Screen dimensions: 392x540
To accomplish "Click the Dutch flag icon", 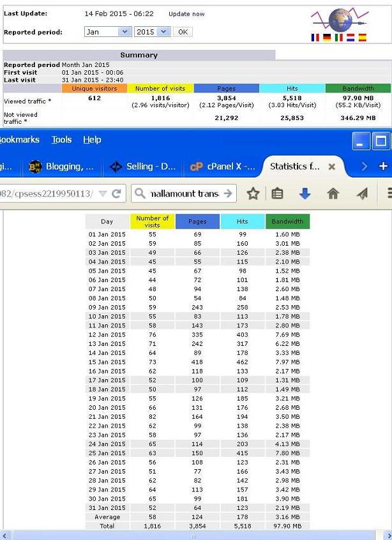I will click(x=351, y=37).
